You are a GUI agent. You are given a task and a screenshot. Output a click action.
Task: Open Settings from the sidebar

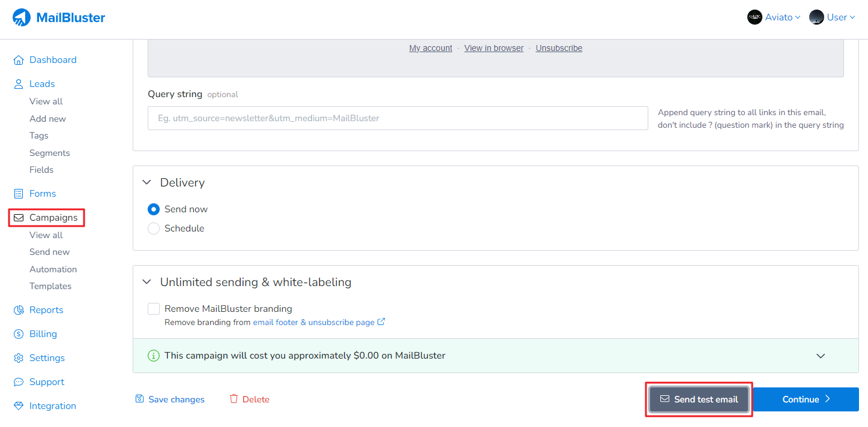coord(46,357)
